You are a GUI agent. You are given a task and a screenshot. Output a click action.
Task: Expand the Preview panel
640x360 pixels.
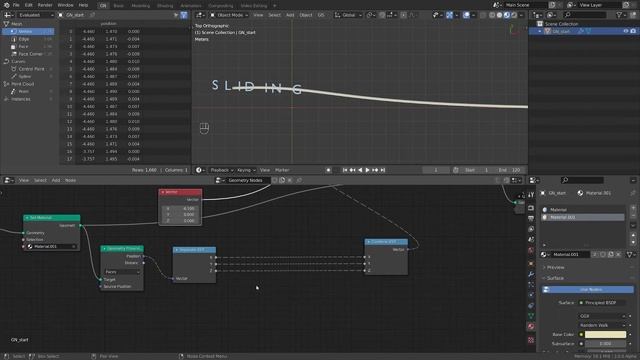pyautogui.click(x=555, y=267)
